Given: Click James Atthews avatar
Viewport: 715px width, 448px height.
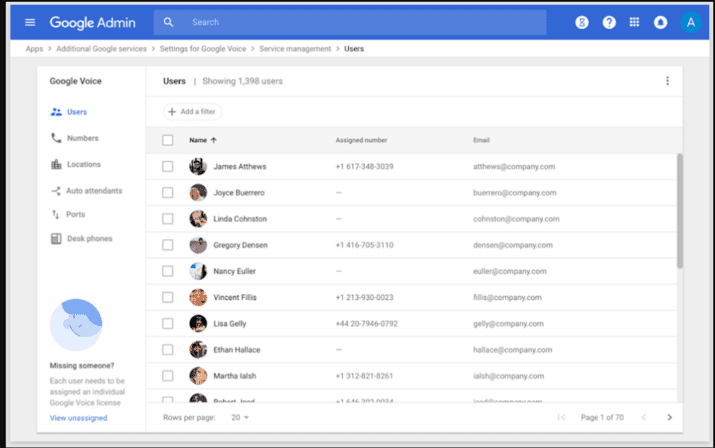Looking at the screenshot, I should coord(198,167).
